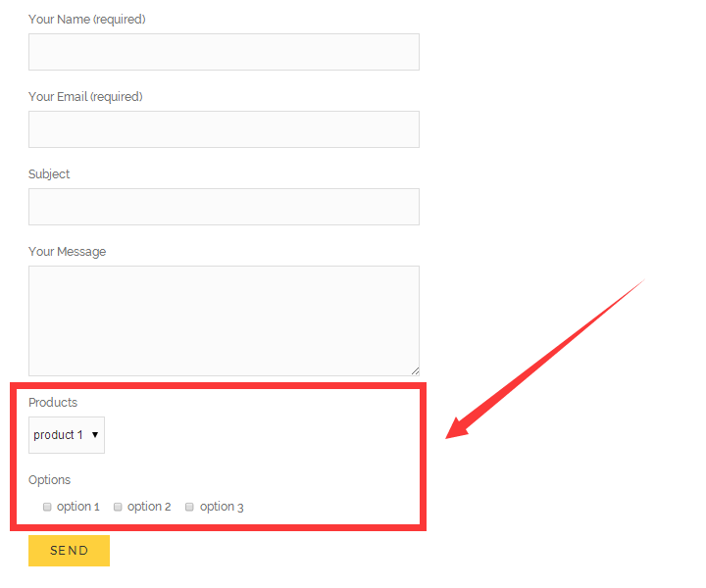The width and height of the screenshot is (706, 588).
Task: Click the "option 2" label text
Action: coord(149,507)
